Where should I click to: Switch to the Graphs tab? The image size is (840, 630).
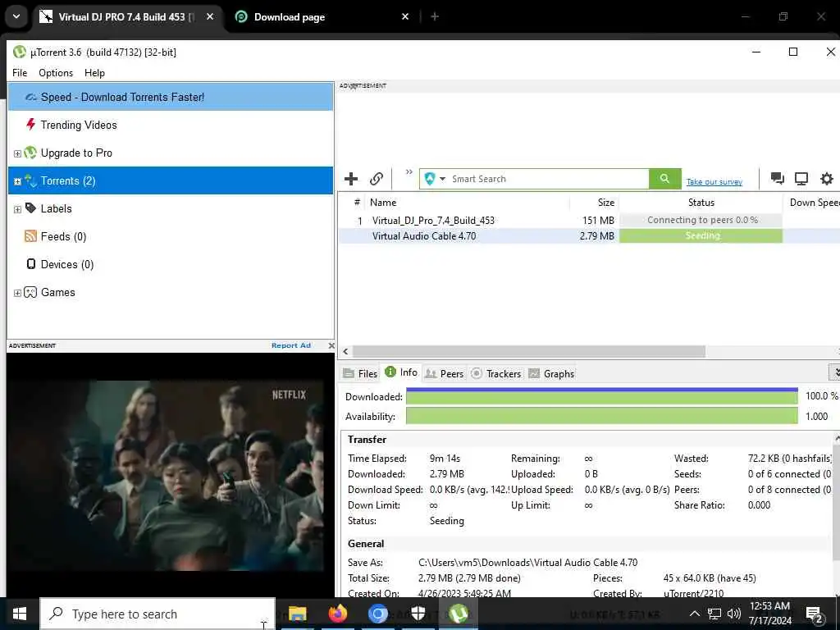(x=551, y=373)
